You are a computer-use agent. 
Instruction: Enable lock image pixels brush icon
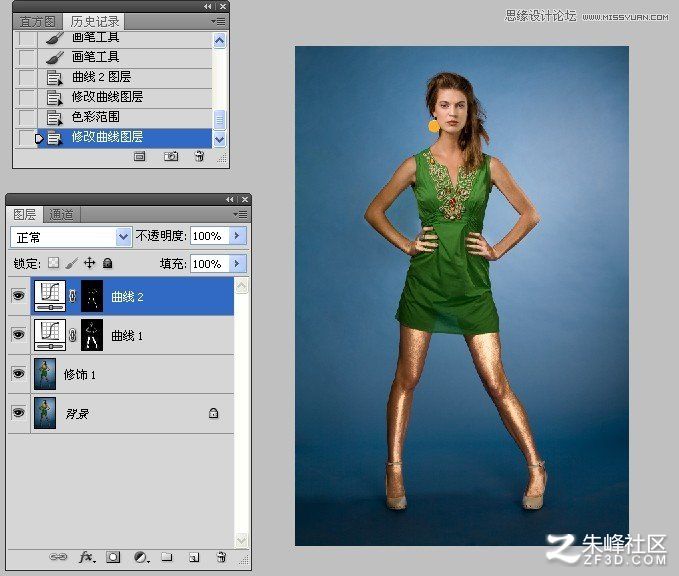[71, 263]
